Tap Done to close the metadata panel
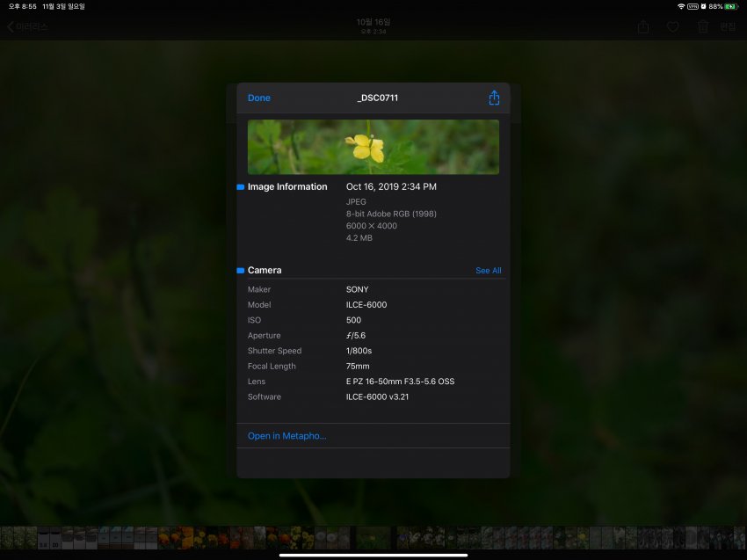 [x=258, y=98]
